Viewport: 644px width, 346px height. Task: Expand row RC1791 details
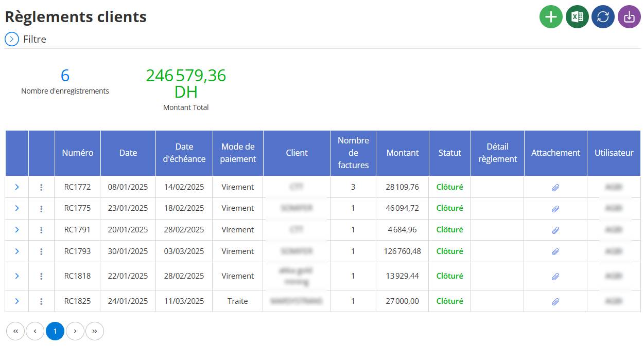point(17,230)
